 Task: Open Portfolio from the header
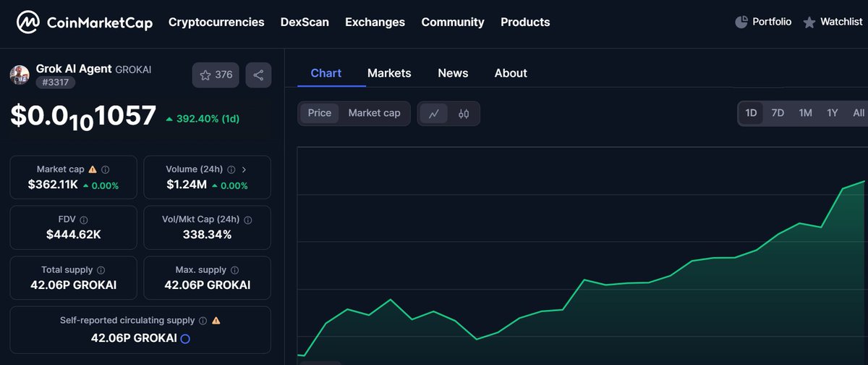click(x=763, y=22)
